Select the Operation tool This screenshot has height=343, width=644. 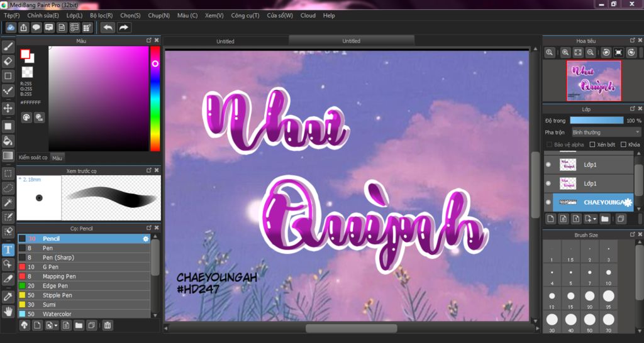pyautogui.click(x=8, y=264)
